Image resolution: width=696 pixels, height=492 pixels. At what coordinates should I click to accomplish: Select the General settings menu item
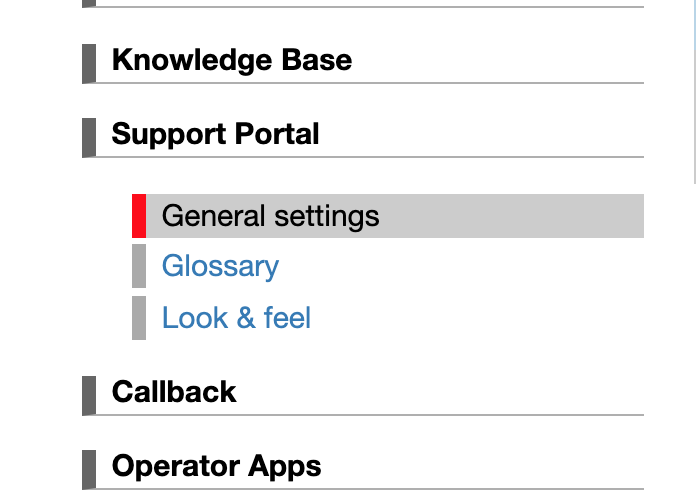pyautogui.click(x=270, y=216)
